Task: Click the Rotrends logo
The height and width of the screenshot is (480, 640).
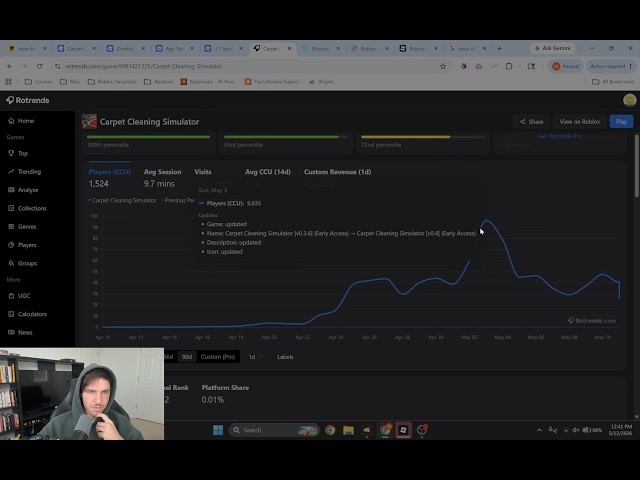Action: pyautogui.click(x=28, y=100)
